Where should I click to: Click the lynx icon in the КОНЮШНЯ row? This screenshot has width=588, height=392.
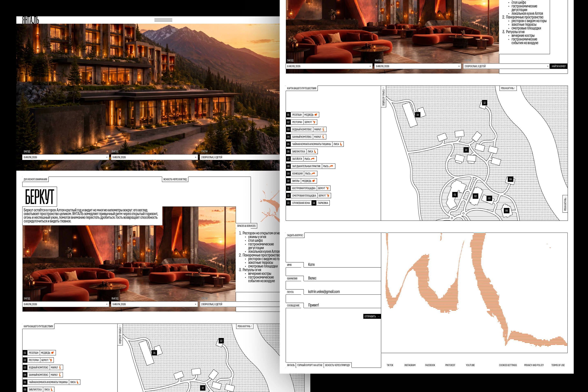click(x=313, y=174)
